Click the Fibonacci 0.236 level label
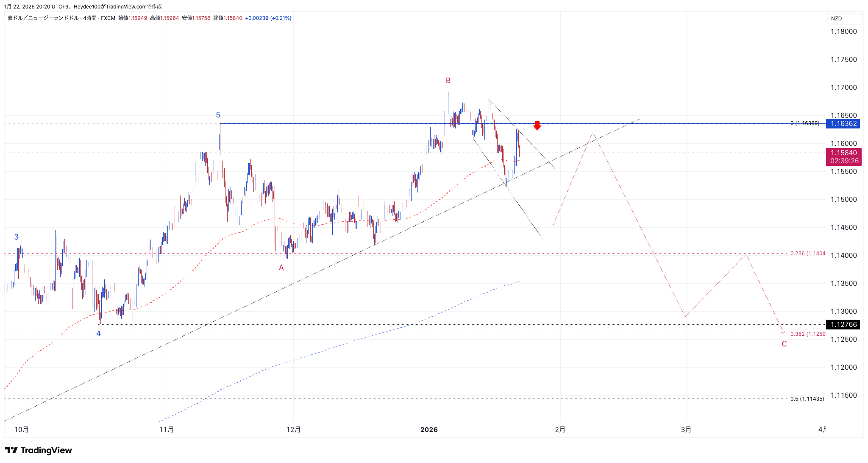Image resolution: width=868 pixels, height=463 pixels. click(808, 254)
